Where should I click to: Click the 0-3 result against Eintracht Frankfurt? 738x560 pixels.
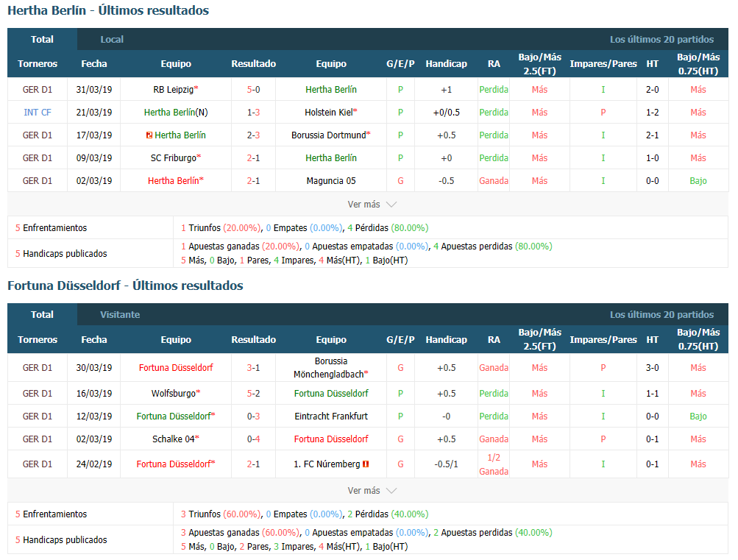253,417
